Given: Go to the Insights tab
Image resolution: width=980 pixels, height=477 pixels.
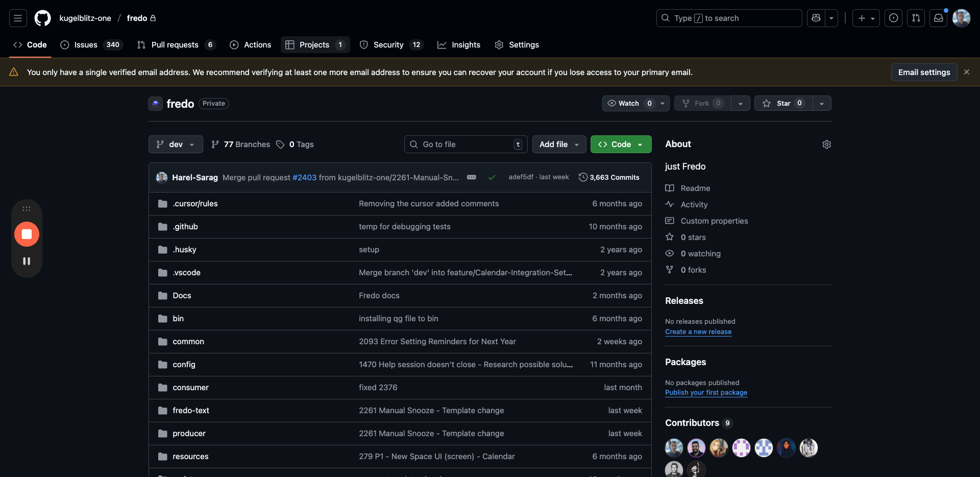Looking at the screenshot, I should tap(465, 45).
